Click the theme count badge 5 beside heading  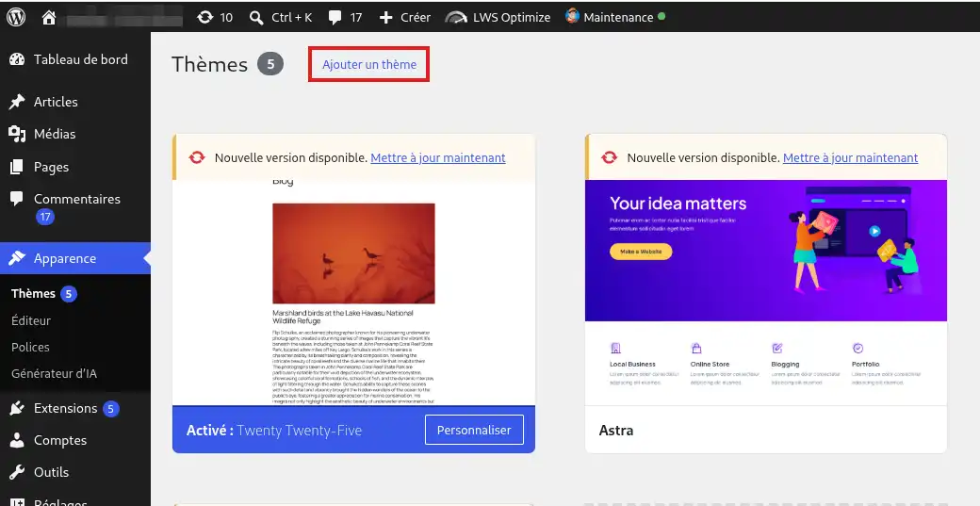tap(270, 64)
